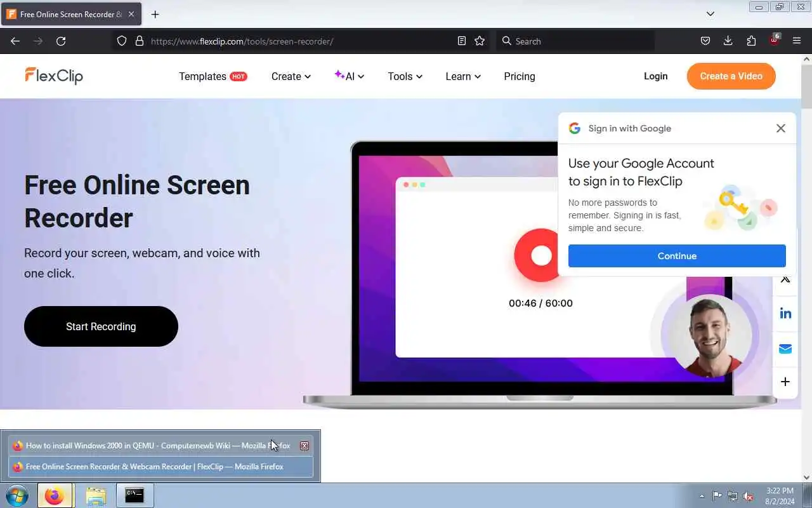
Task: Expand the Create menu
Action: [x=291, y=76]
